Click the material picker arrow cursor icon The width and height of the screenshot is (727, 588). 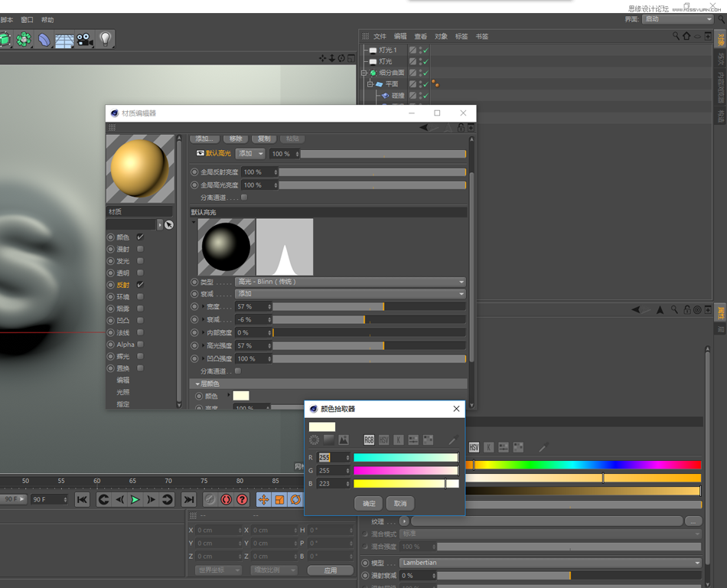click(x=169, y=224)
